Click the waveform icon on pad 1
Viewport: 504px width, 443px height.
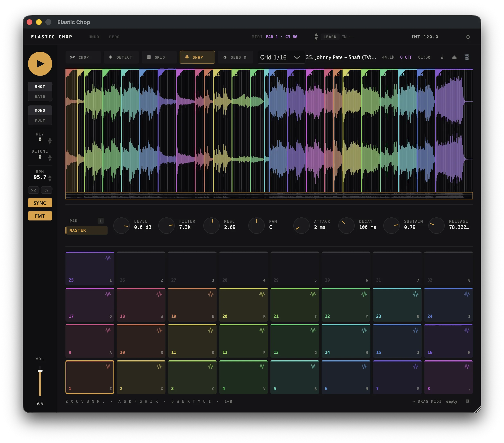coord(108,366)
